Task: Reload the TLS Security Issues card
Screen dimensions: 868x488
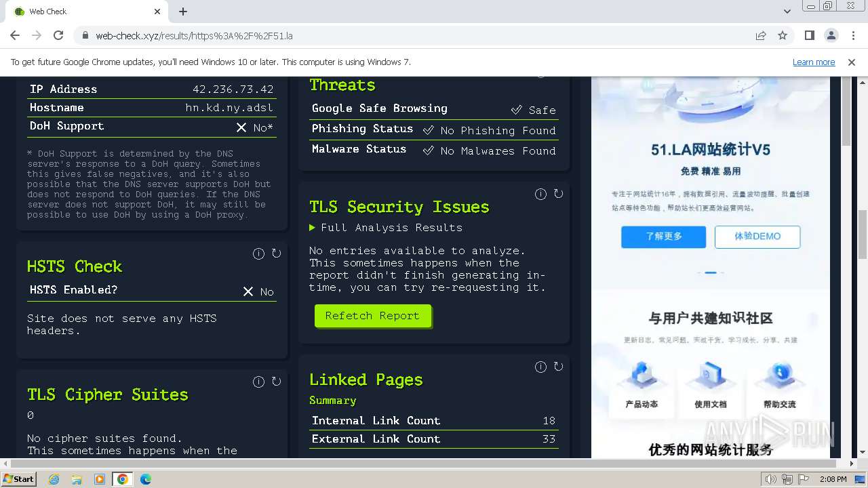Action: pyautogui.click(x=558, y=194)
